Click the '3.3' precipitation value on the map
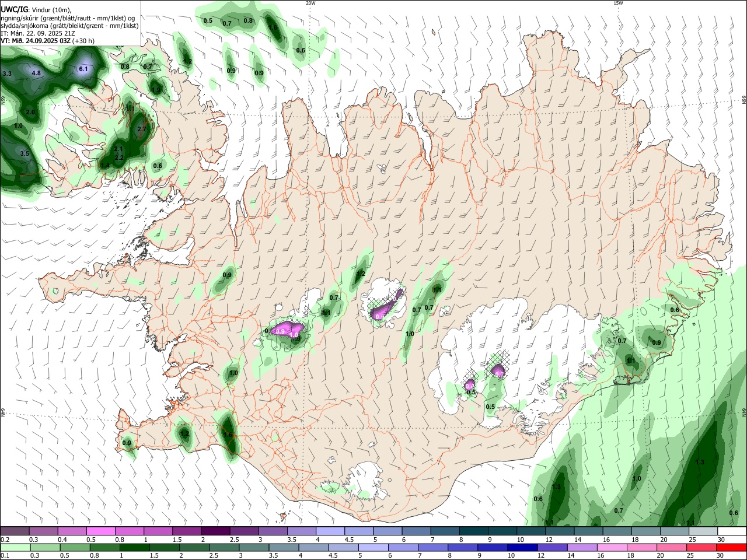Screen dimensions: 747x560 pyautogui.click(x=7, y=74)
